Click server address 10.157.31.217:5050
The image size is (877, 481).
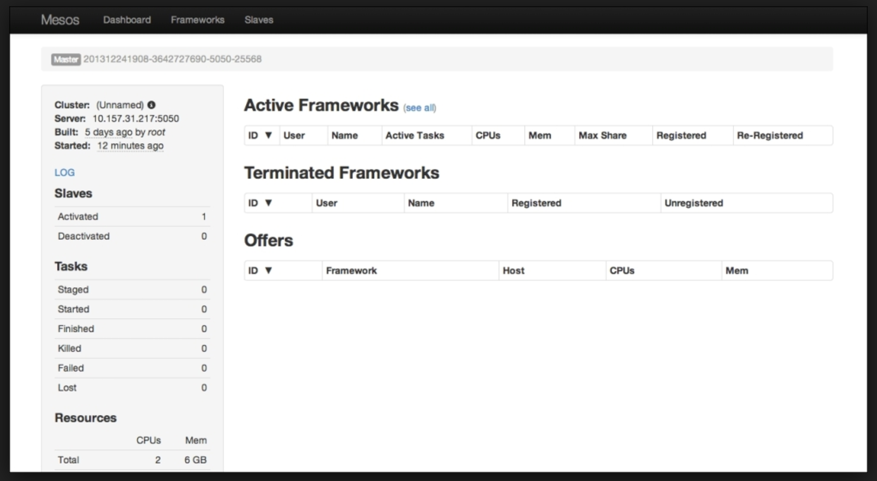[x=136, y=119]
